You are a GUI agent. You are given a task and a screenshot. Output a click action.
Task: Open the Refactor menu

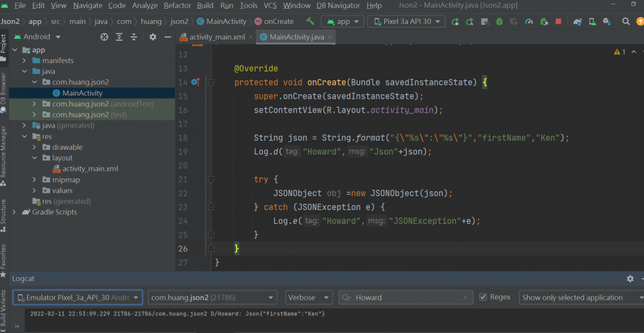click(x=177, y=6)
